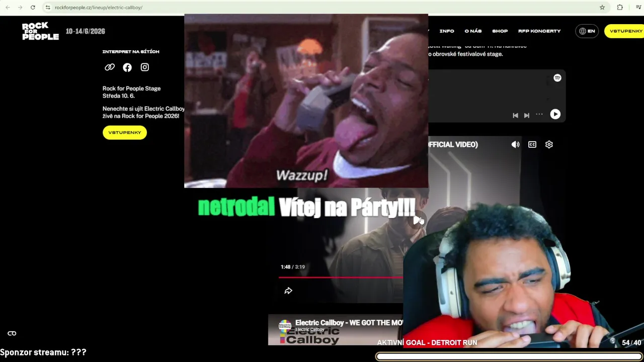Bookmark this page with the star icon
The height and width of the screenshot is (362, 644).
tap(602, 8)
